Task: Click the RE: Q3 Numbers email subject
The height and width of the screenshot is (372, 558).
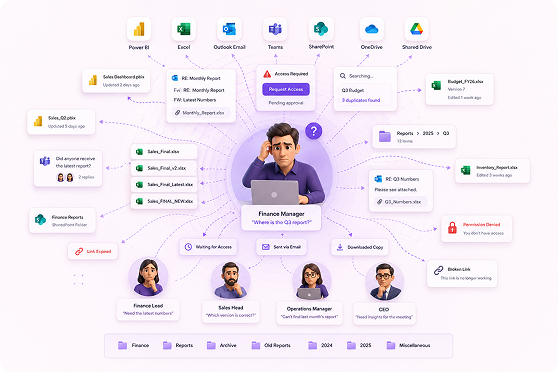Action: point(402,179)
